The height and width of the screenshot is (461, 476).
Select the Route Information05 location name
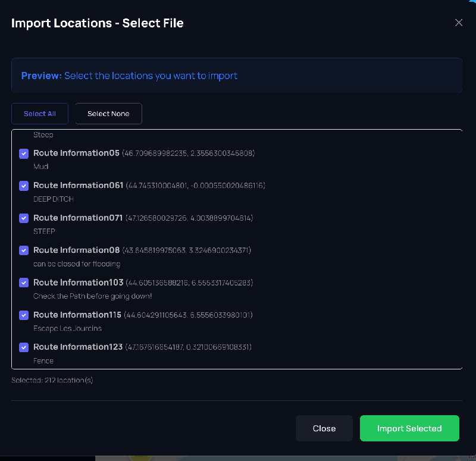coord(76,153)
